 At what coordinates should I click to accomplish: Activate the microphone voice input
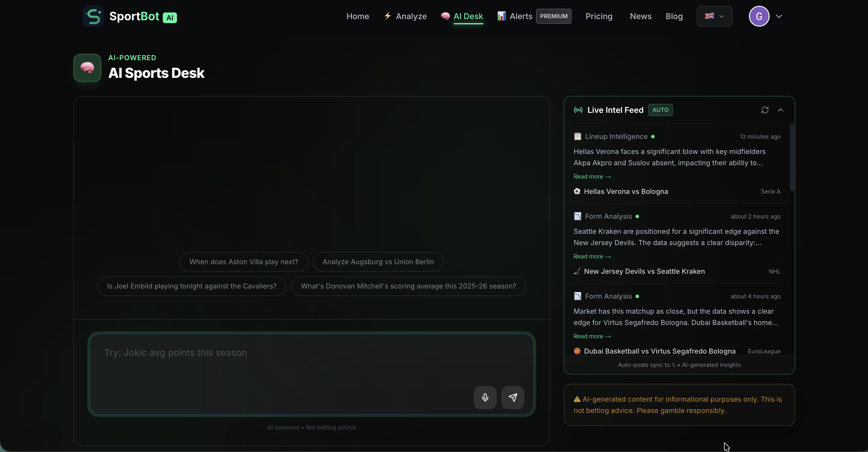pyautogui.click(x=485, y=397)
